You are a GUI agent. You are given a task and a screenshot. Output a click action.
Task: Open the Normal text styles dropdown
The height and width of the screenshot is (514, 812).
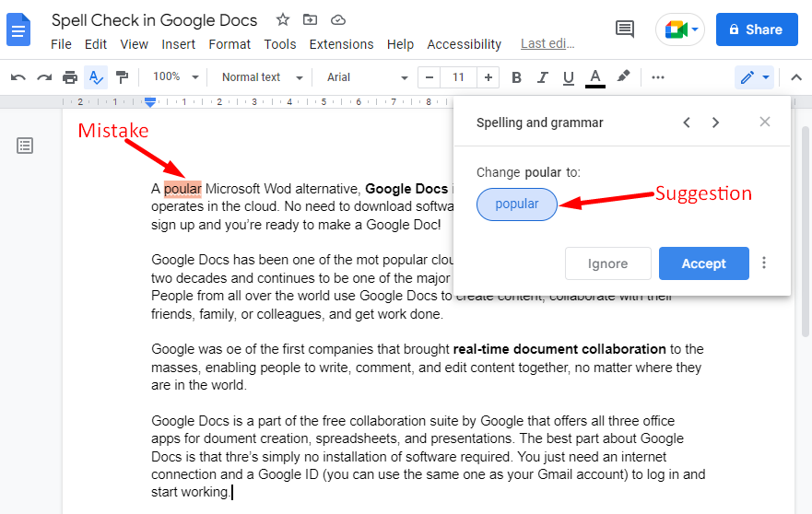262,77
